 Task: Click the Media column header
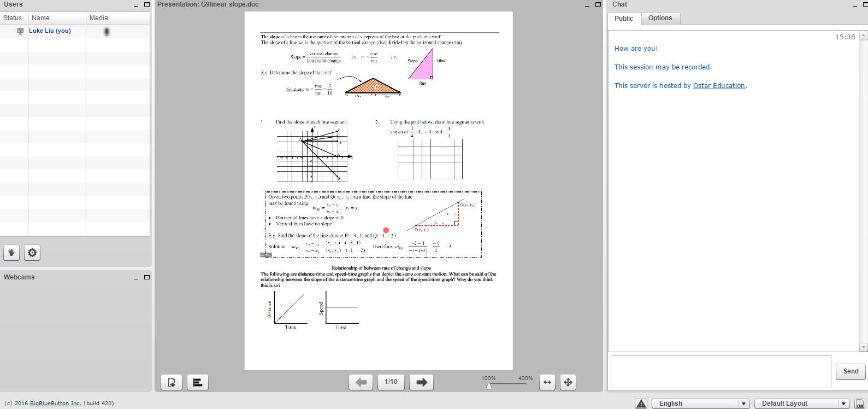pyautogui.click(x=118, y=18)
